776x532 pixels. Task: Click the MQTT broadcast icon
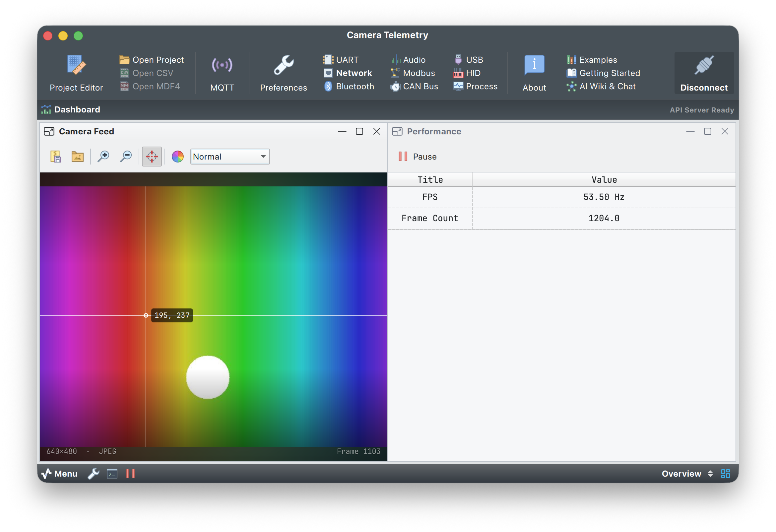[222, 65]
